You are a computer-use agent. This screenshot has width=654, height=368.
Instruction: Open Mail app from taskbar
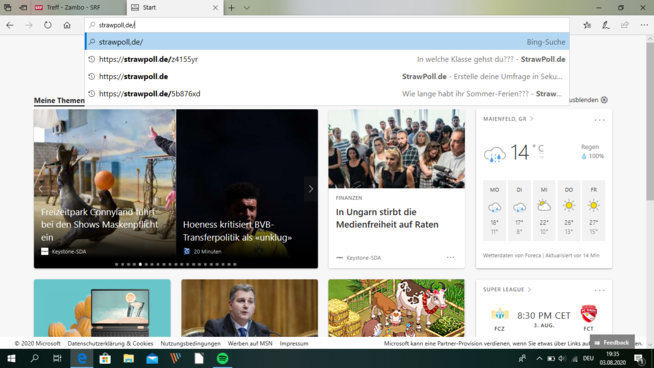tap(152, 358)
